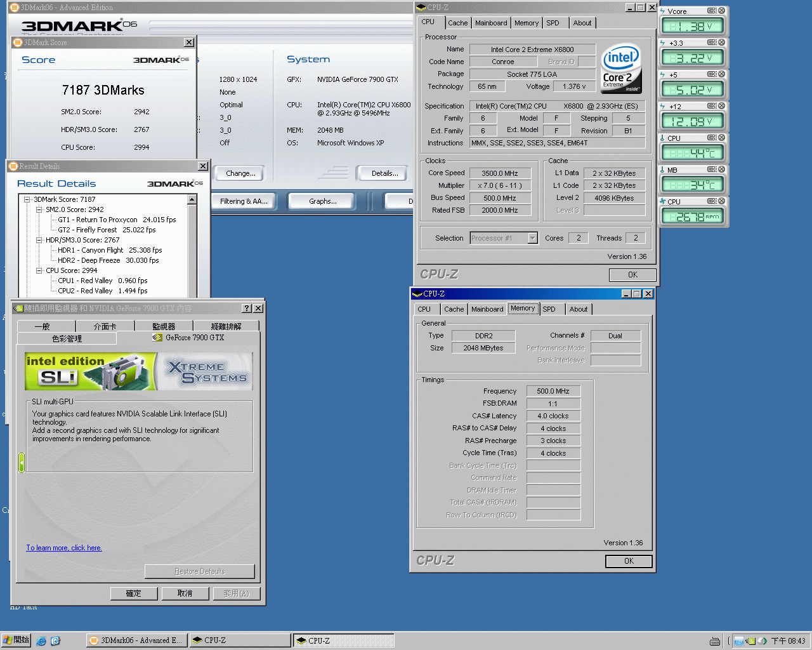Click thermometer icon beside MB label

pyautogui.click(x=663, y=170)
